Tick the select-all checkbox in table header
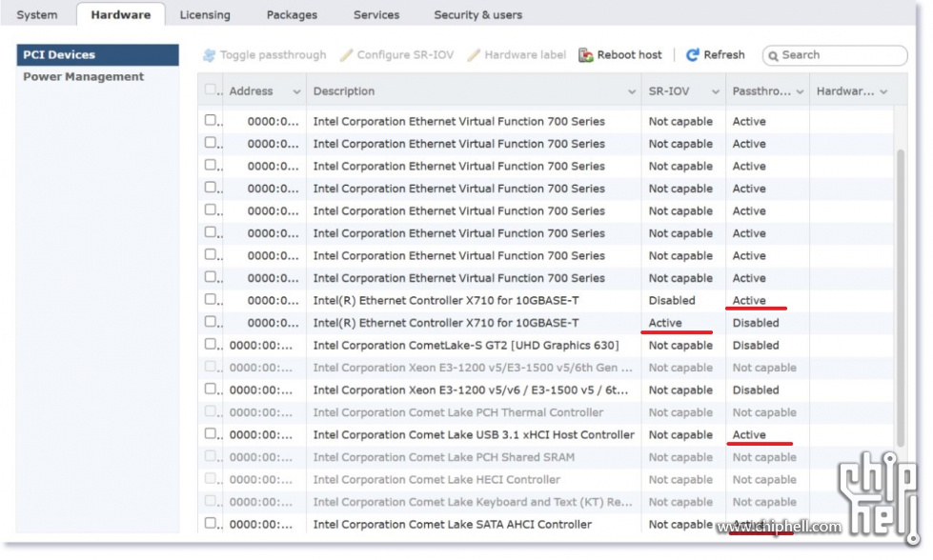The width and height of the screenshot is (933, 560). 210,90
